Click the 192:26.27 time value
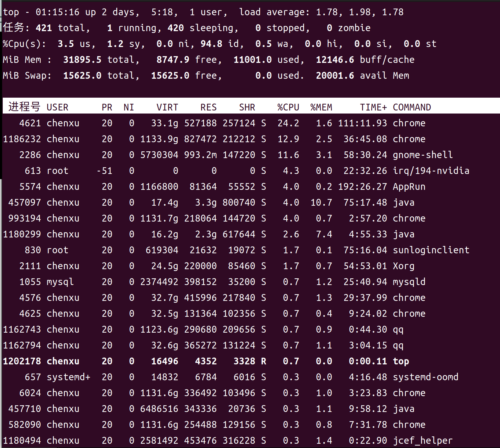Viewport: 500px width, 448px height. click(362, 186)
